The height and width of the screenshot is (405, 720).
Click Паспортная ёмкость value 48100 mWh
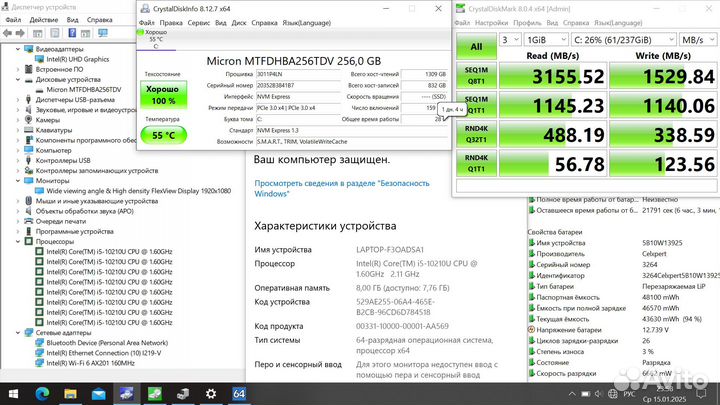click(660, 297)
